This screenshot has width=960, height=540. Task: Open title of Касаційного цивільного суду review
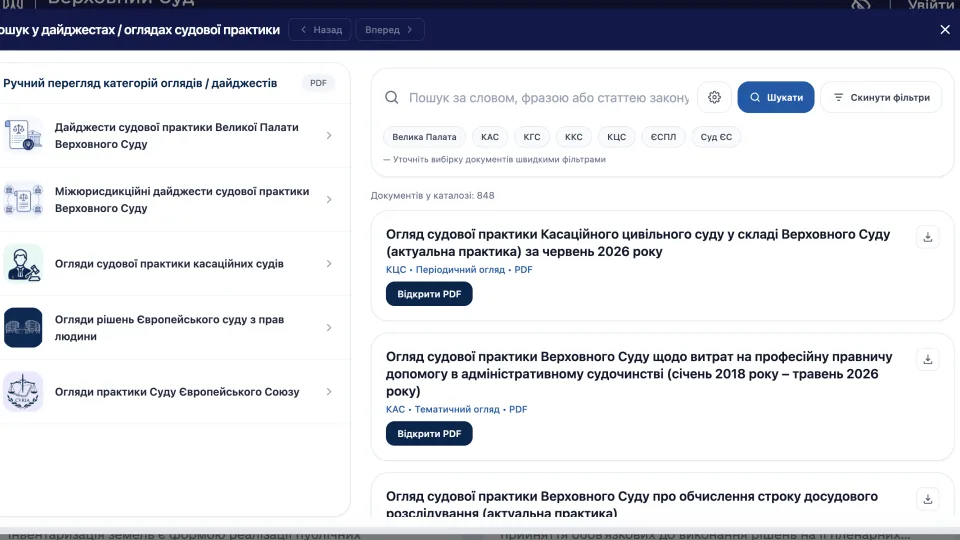point(638,243)
